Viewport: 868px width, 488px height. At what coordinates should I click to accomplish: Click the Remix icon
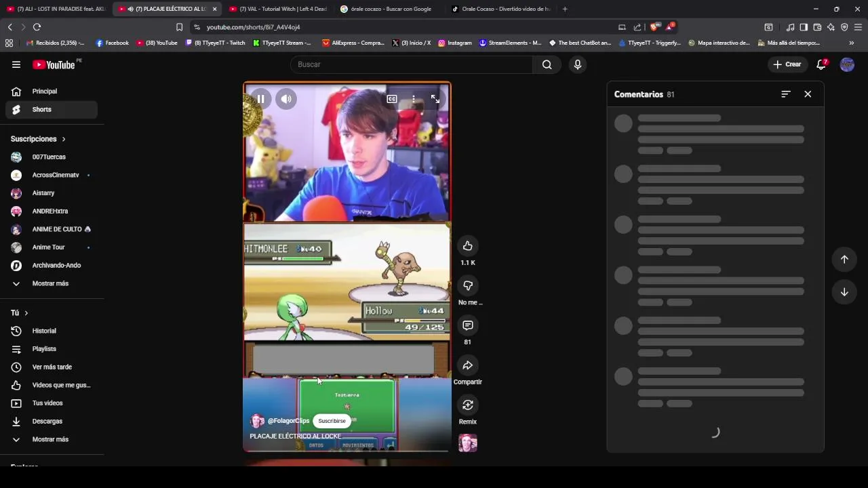pos(468,405)
